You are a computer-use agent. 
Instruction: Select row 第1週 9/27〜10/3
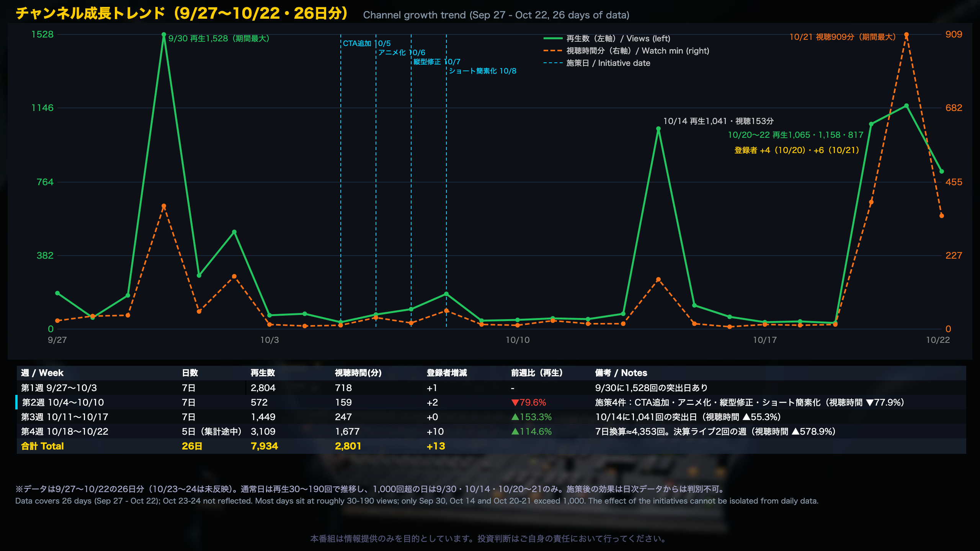coord(492,388)
